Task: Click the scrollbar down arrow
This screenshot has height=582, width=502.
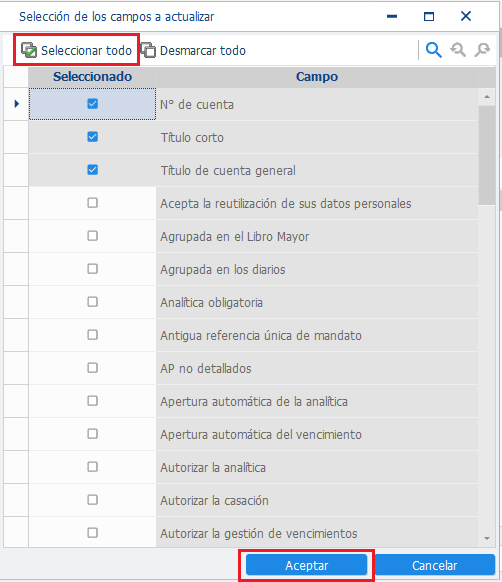Action: tap(487, 538)
